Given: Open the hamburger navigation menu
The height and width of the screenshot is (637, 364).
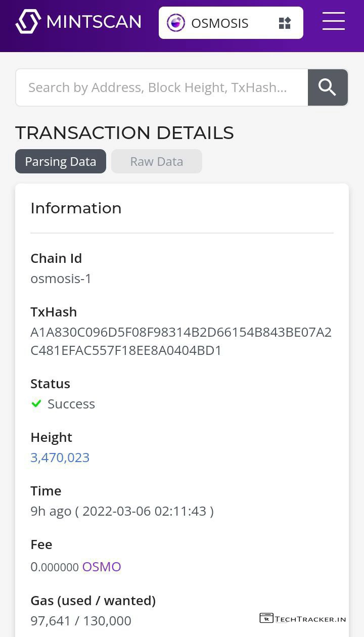Looking at the screenshot, I should (x=334, y=21).
